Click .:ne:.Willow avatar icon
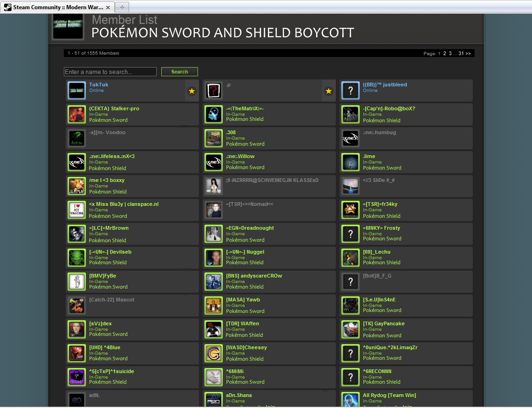 214,162
